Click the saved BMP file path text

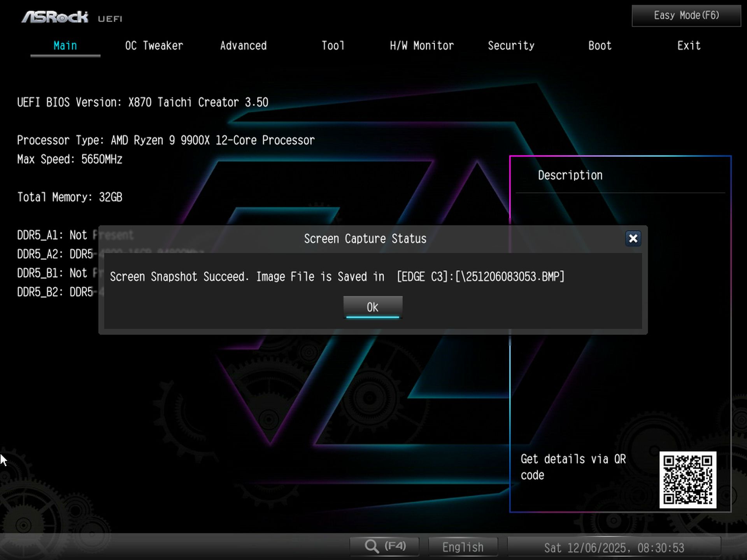pos(480,276)
